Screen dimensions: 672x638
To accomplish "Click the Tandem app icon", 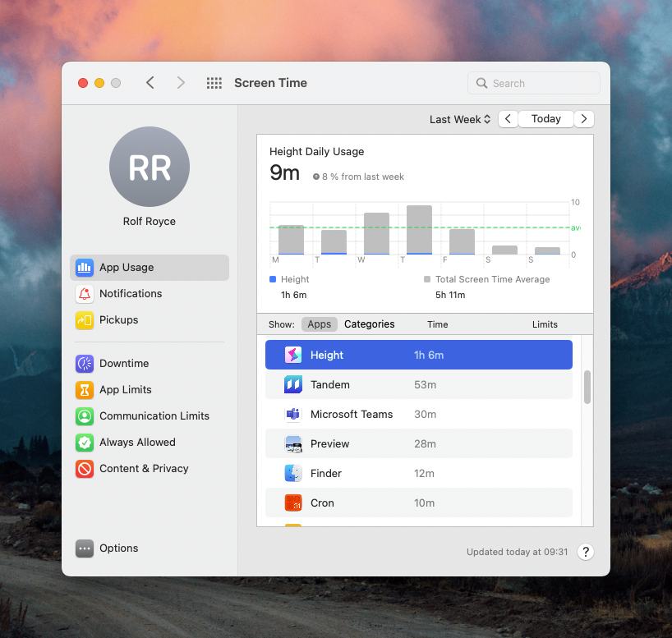I will click(293, 384).
